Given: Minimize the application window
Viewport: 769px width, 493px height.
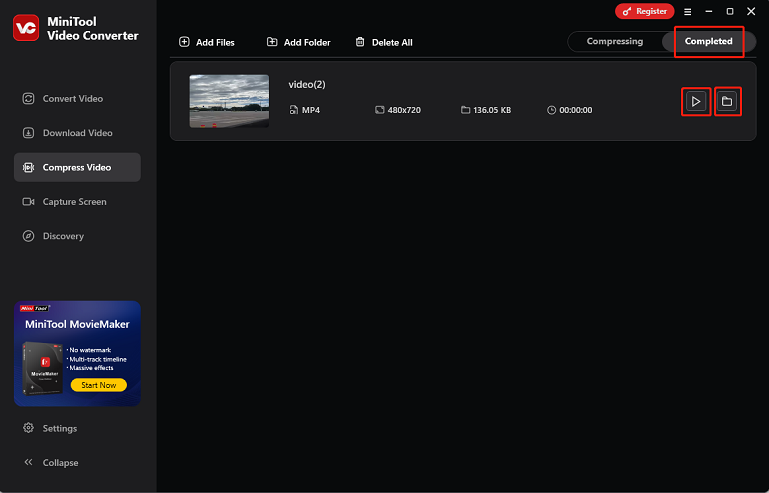Looking at the screenshot, I should coord(709,11).
